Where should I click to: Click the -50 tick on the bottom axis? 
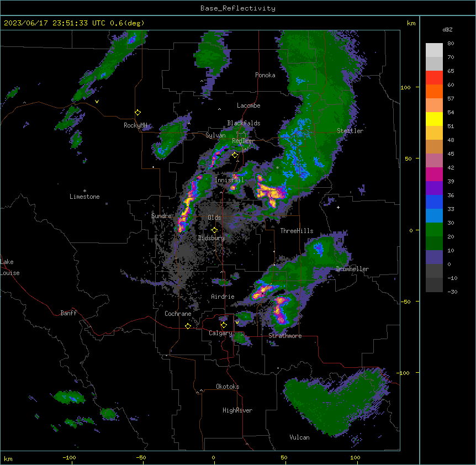tap(141, 457)
